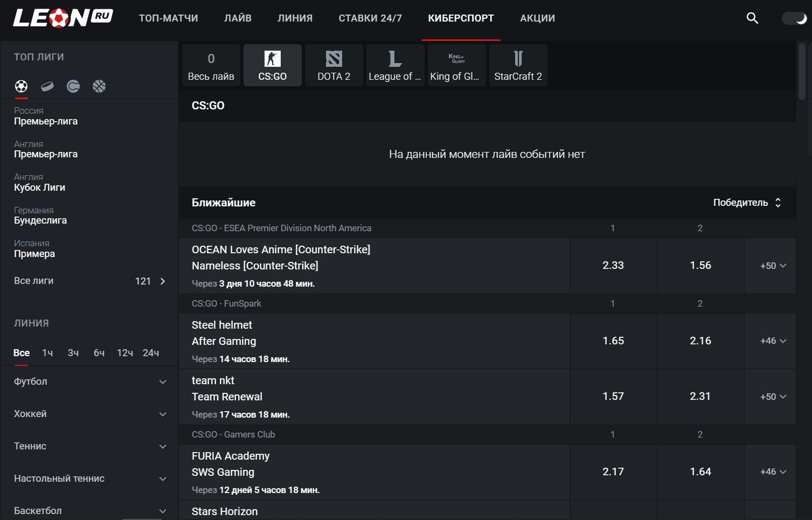Bet on Nameless at odds 1.56
The width and height of the screenshot is (812, 520).
(700, 266)
